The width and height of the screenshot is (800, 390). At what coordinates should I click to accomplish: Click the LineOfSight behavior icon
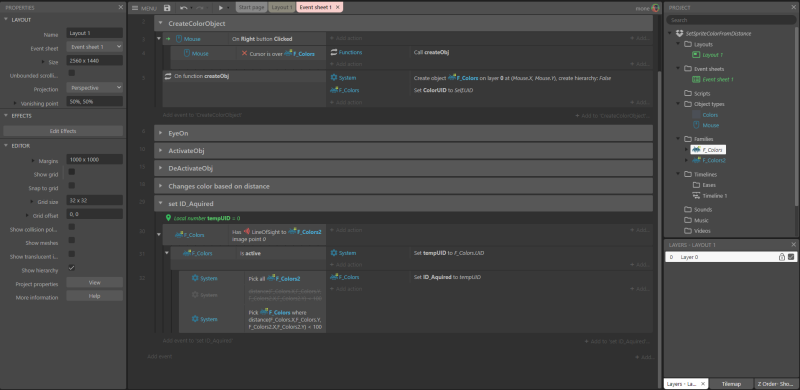(246, 232)
